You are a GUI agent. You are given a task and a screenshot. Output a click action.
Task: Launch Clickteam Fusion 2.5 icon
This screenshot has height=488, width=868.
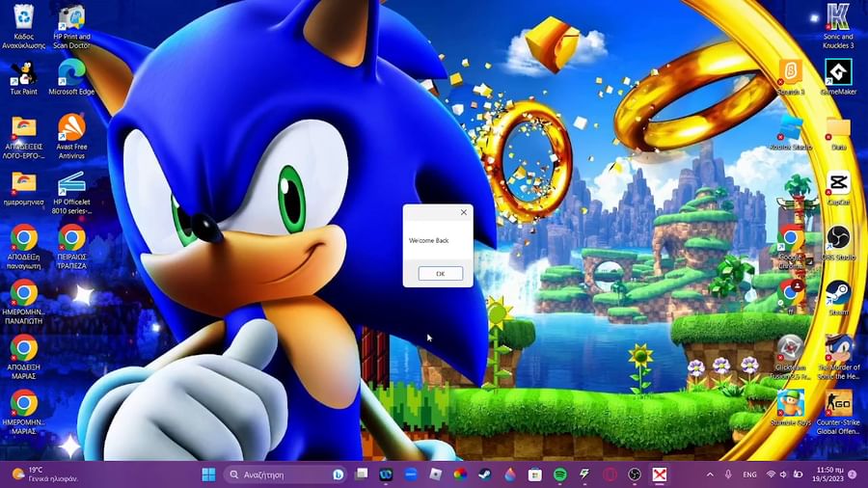(791, 357)
